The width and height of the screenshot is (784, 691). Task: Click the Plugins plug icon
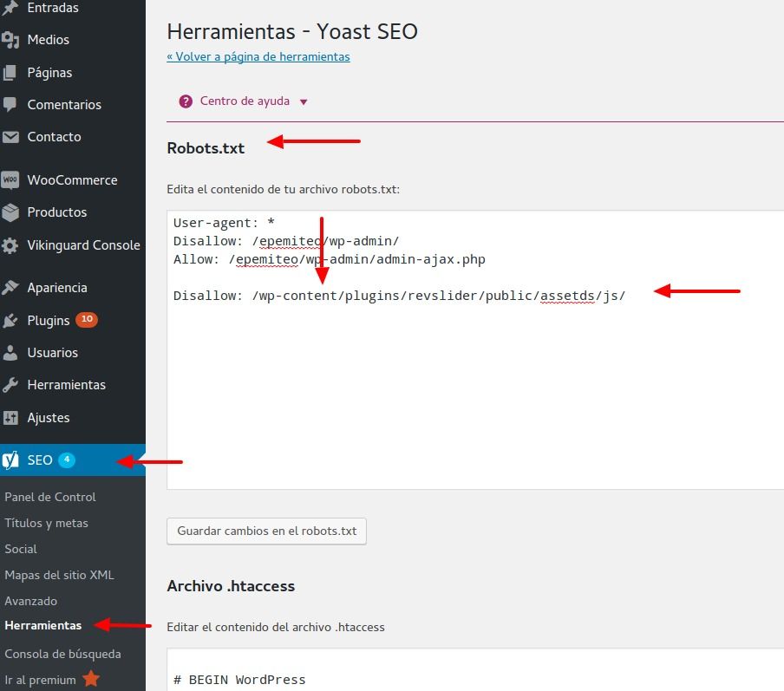(10, 321)
